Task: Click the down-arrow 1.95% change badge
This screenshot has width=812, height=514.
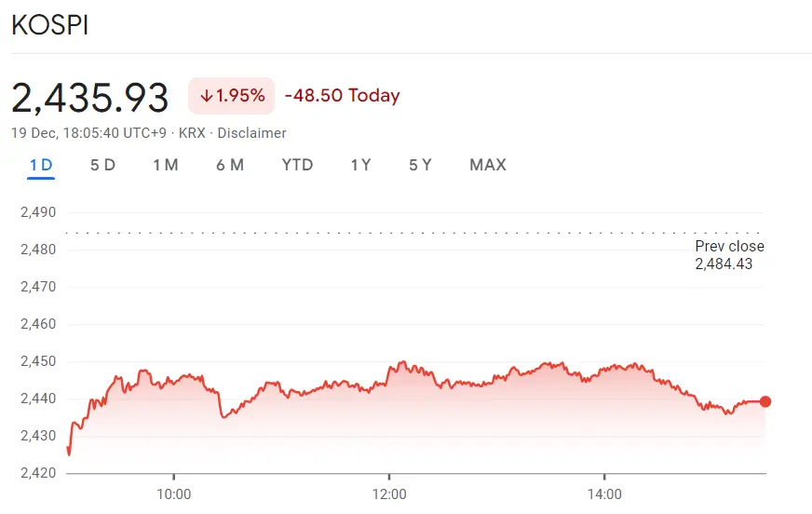Action: point(231,96)
